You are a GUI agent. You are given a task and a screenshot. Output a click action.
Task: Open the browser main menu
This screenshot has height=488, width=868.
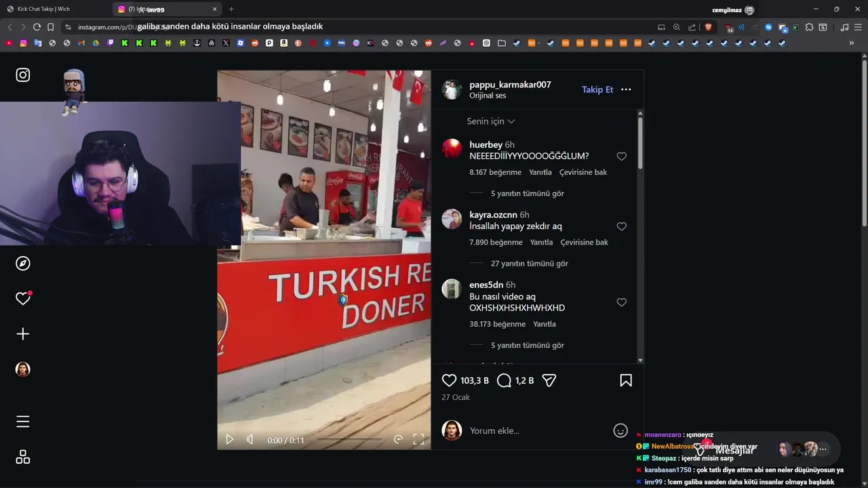click(859, 27)
